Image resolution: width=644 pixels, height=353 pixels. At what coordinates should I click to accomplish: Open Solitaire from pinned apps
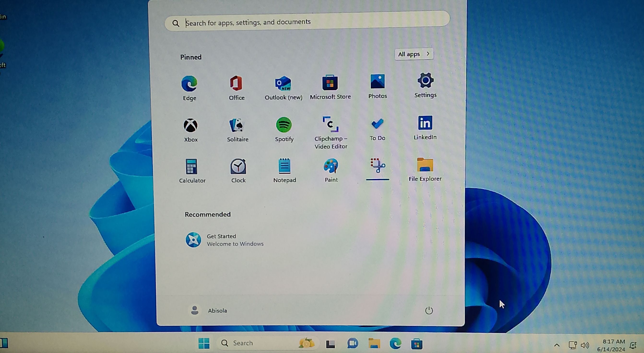[x=237, y=126]
